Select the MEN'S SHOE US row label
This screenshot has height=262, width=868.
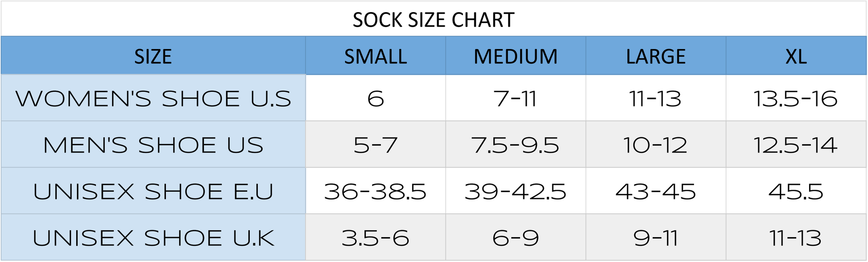click(x=153, y=145)
